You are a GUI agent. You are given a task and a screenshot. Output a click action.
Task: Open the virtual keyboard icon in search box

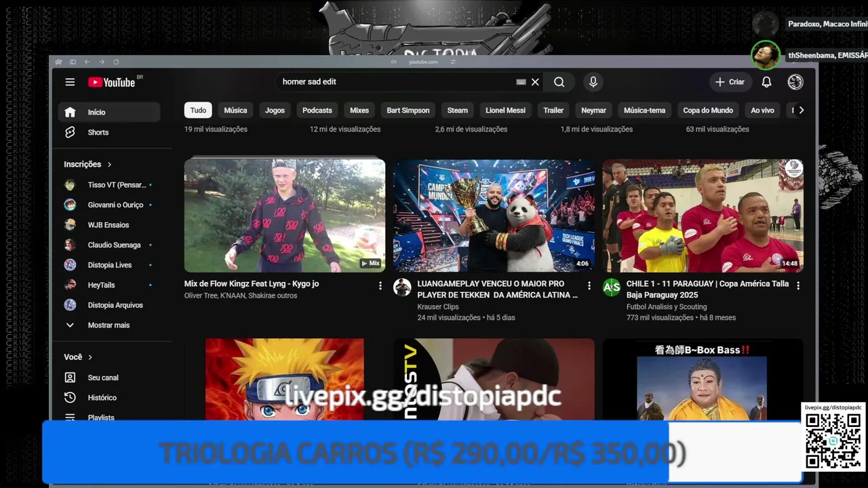click(521, 82)
